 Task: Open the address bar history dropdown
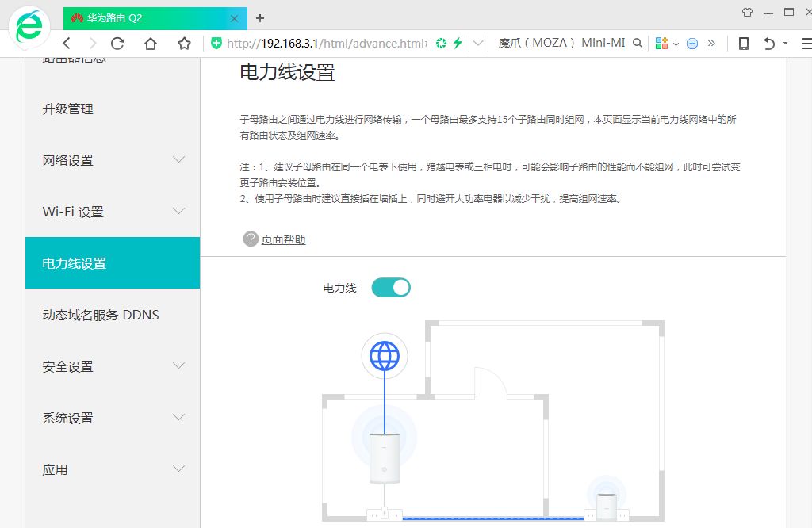tap(478, 44)
